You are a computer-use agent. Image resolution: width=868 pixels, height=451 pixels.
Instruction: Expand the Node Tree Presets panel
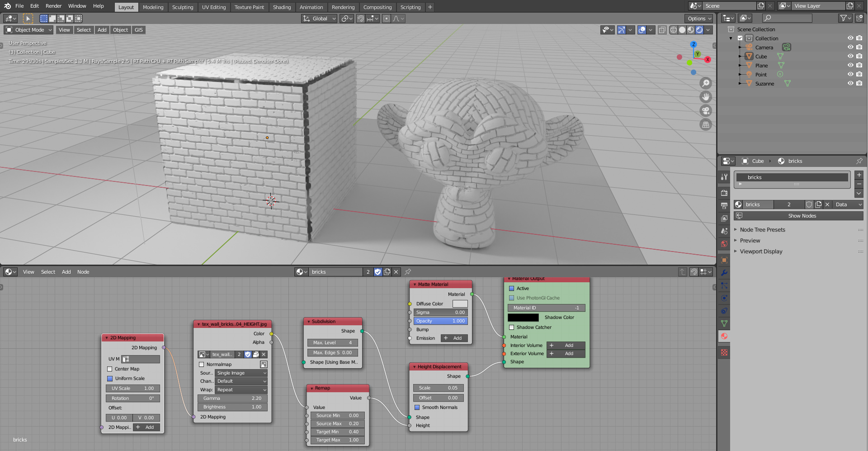(762, 230)
